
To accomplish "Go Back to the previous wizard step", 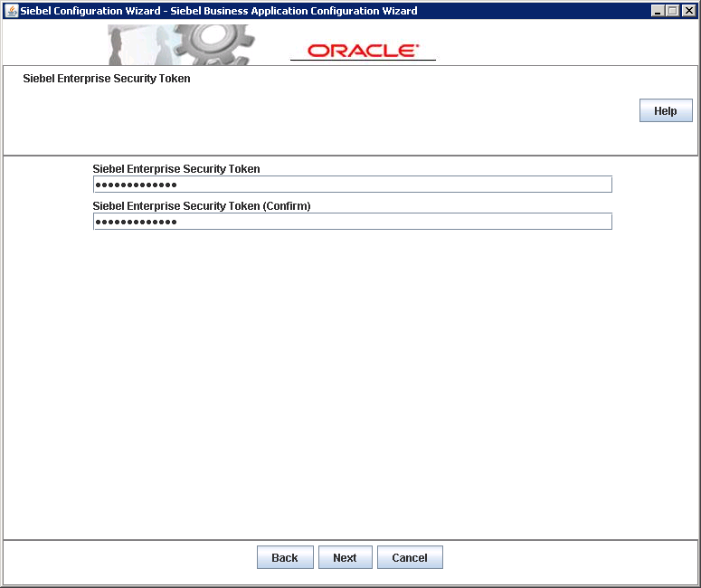I will pos(285,557).
